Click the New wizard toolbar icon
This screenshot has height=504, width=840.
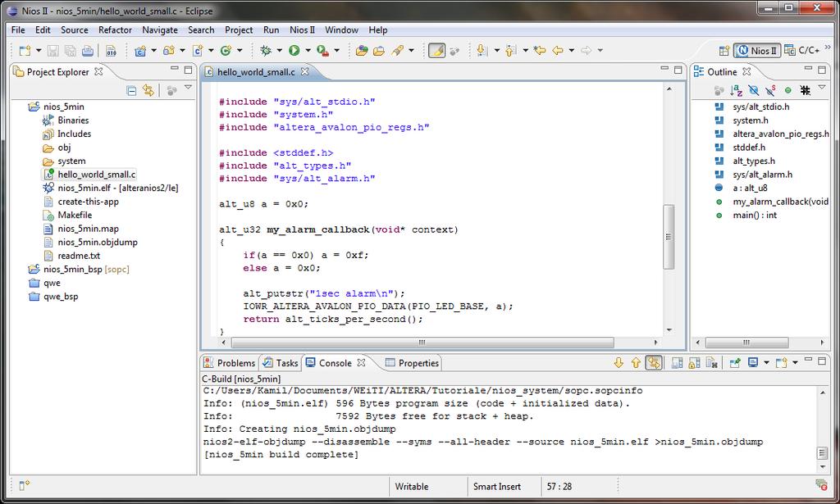coord(25,50)
